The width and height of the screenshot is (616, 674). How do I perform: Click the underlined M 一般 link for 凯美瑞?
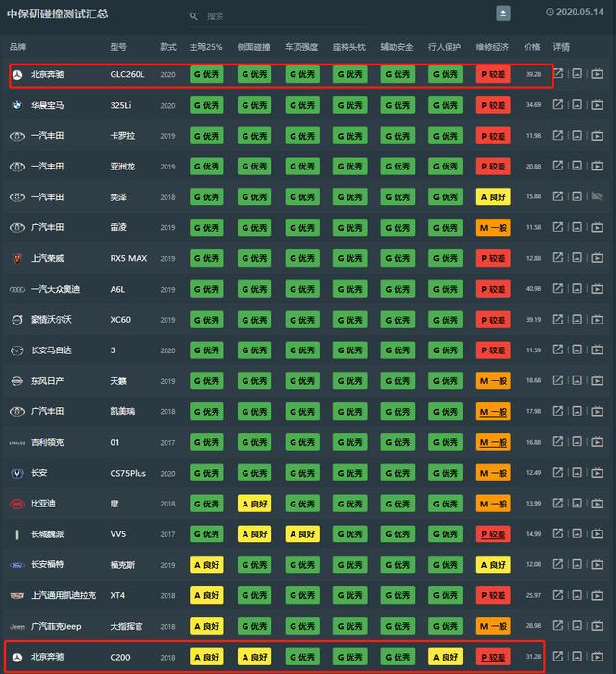[x=493, y=412]
